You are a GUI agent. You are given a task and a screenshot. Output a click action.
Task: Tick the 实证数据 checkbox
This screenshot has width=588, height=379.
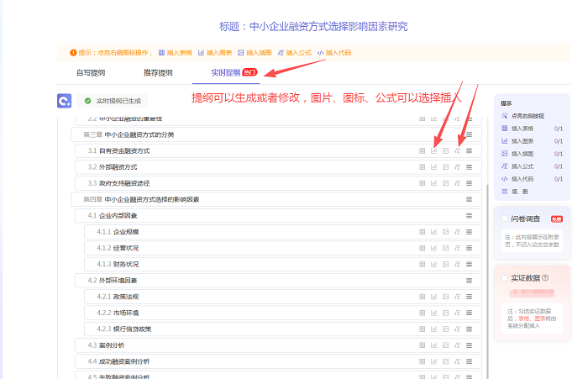pos(505,277)
